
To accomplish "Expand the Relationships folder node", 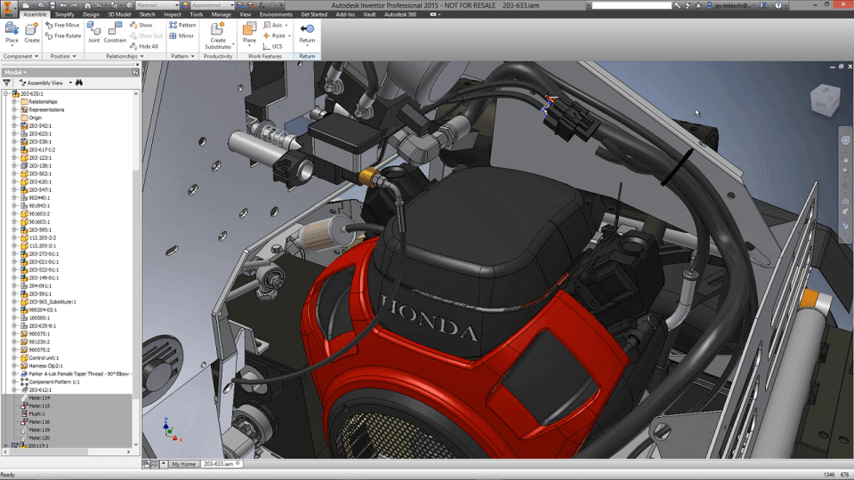I will coord(14,102).
